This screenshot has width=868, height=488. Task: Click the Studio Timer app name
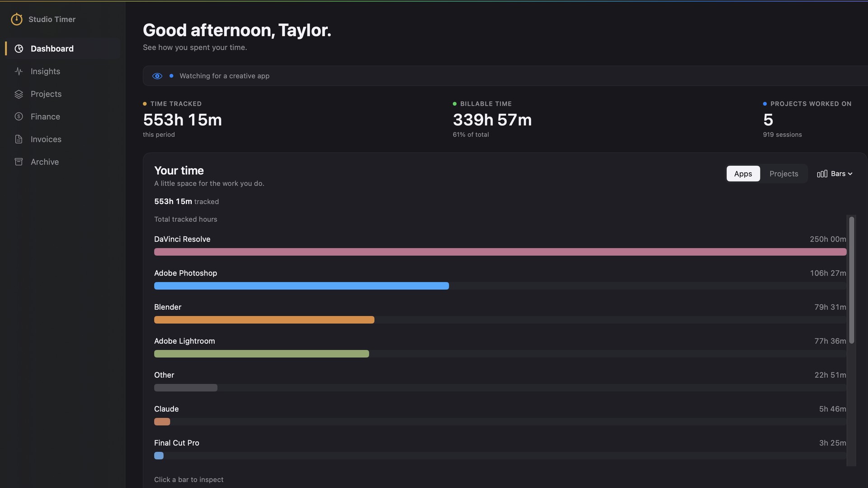[x=52, y=19]
